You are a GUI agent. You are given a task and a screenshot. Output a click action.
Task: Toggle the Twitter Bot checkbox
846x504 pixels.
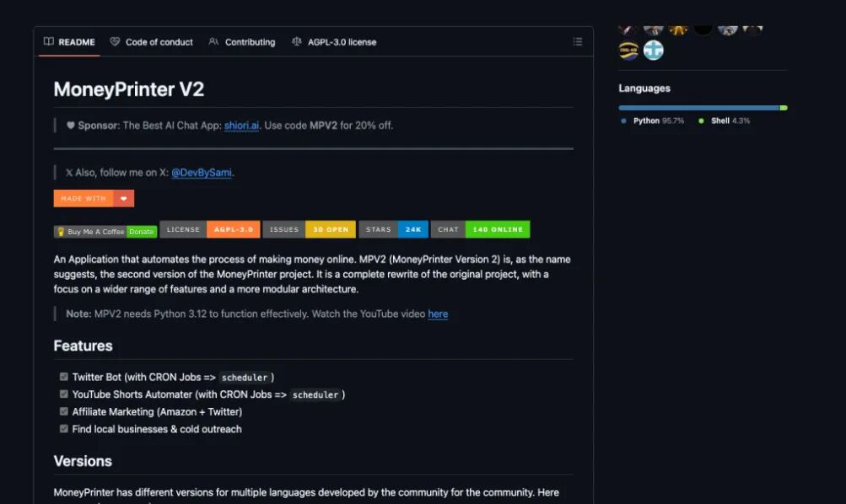(63, 377)
